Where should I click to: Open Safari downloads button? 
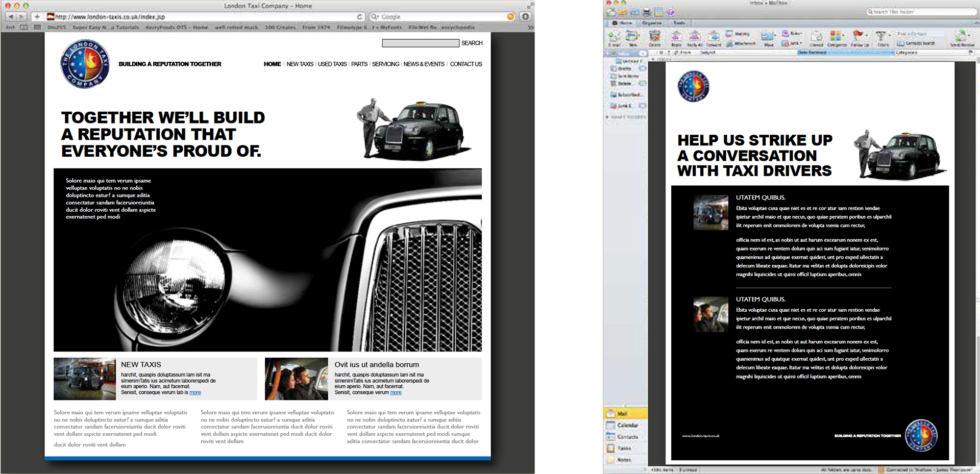[525, 17]
